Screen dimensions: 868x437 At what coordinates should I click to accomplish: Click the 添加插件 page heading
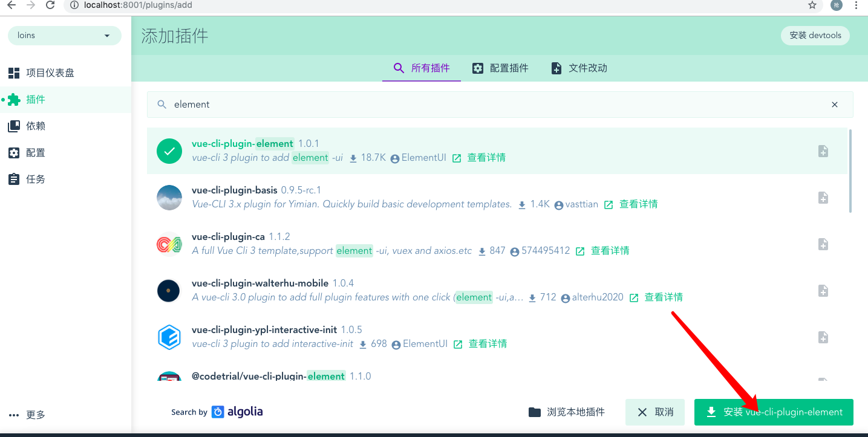coord(175,36)
